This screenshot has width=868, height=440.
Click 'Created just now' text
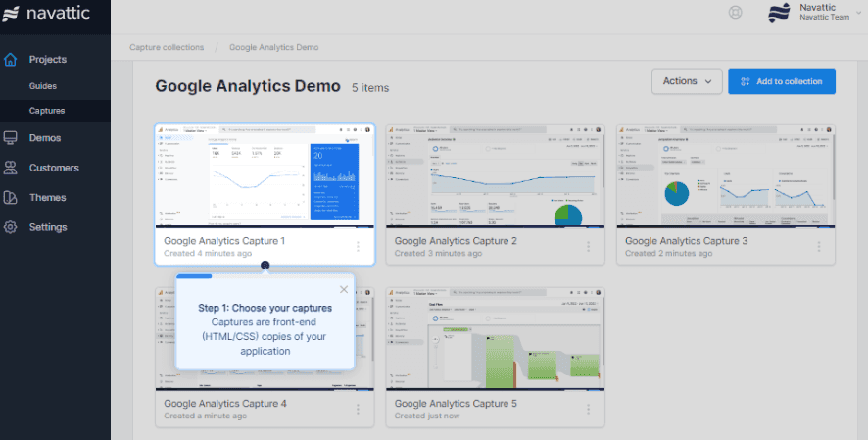(427, 416)
